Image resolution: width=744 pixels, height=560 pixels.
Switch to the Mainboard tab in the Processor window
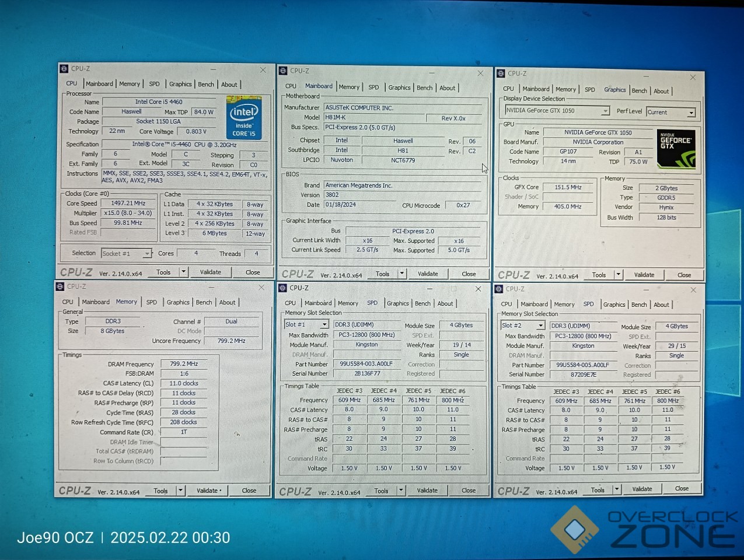(x=99, y=84)
